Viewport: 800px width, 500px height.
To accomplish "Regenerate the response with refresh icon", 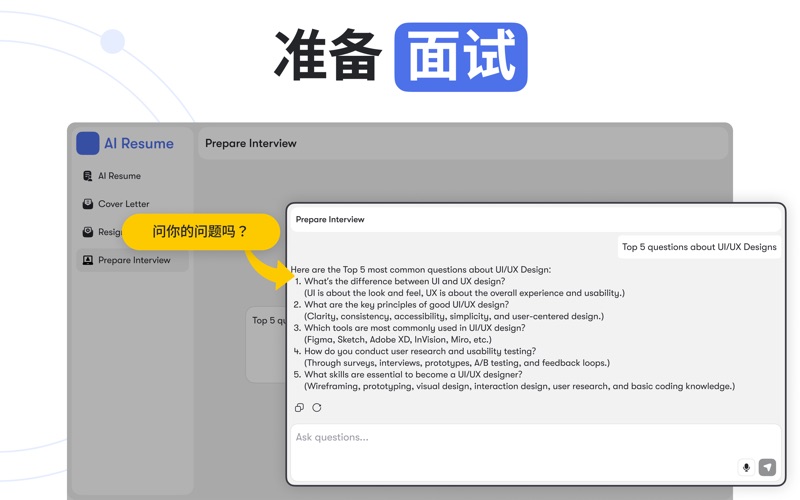I will tap(317, 407).
